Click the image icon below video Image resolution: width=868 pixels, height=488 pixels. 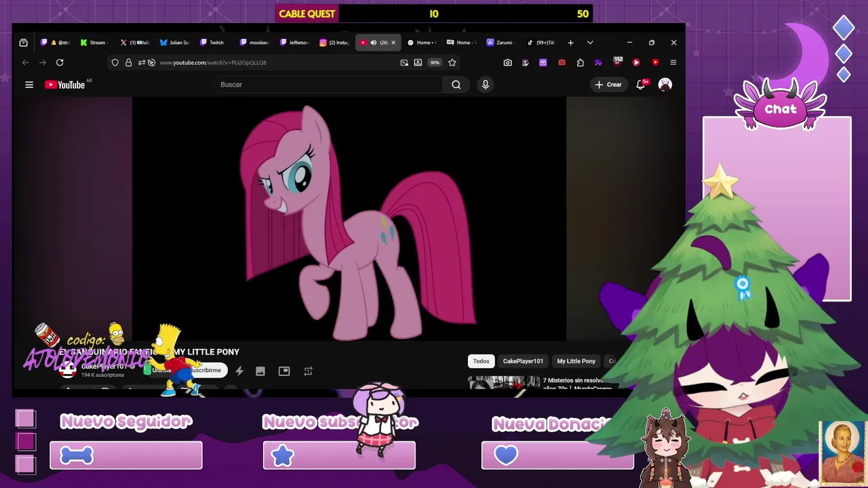(x=260, y=371)
